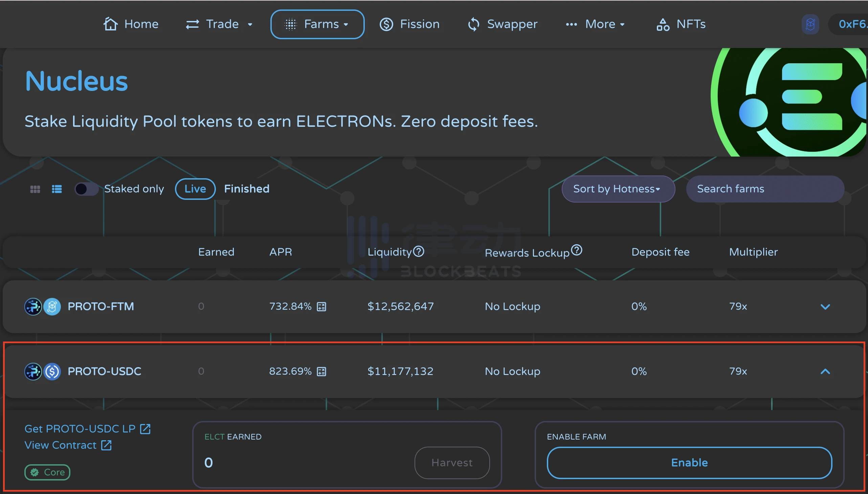Click the Enable farm button

(x=689, y=463)
